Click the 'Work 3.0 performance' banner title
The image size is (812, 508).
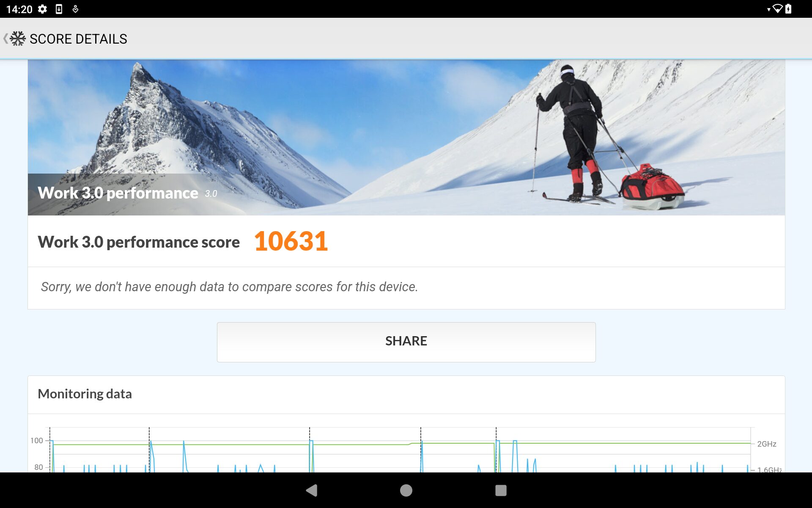click(118, 193)
